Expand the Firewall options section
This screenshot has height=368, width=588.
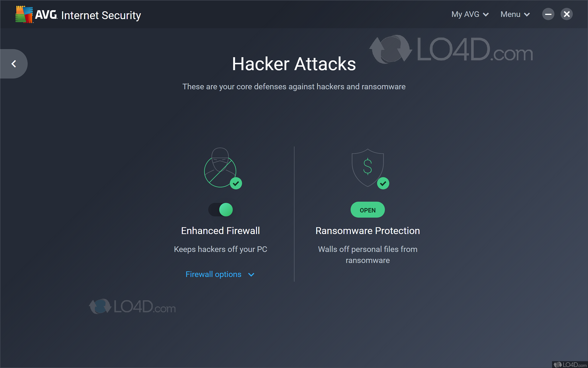220,274
